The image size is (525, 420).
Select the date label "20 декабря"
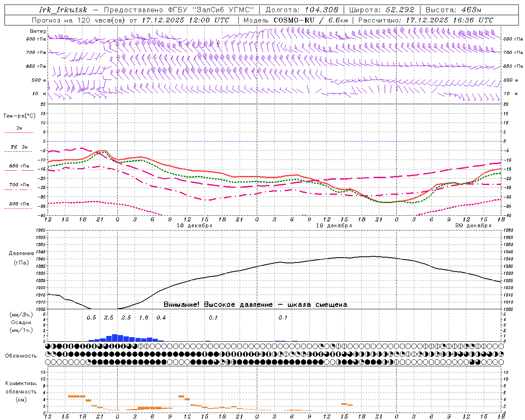[x=473, y=226]
